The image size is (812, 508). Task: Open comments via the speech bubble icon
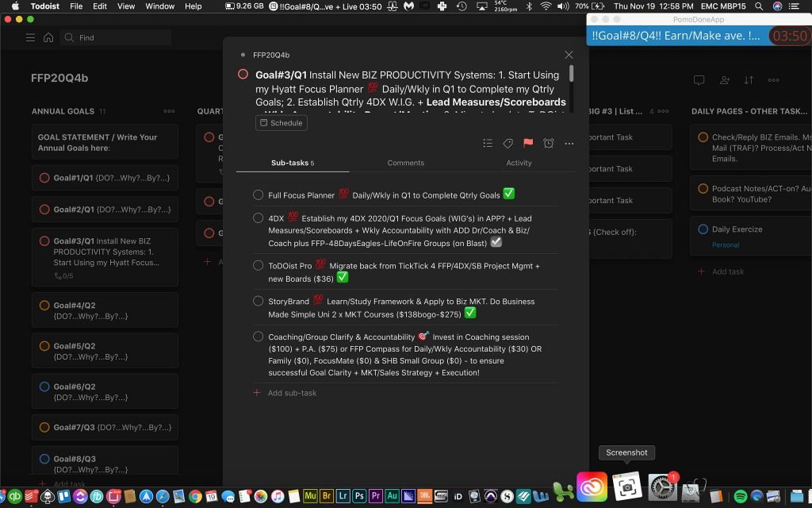click(x=699, y=80)
